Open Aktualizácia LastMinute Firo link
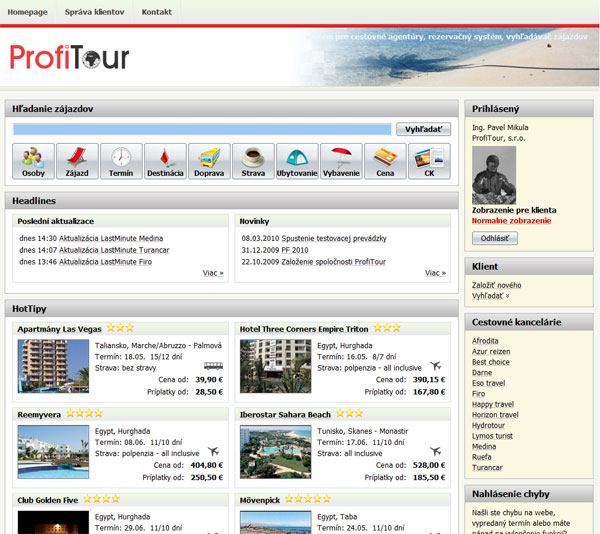The height and width of the screenshot is (534, 600). (x=105, y=262)
